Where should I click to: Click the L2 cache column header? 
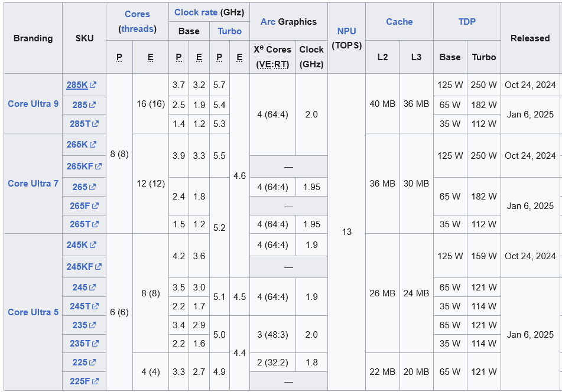pyautogui.click(x=382, y=57)
